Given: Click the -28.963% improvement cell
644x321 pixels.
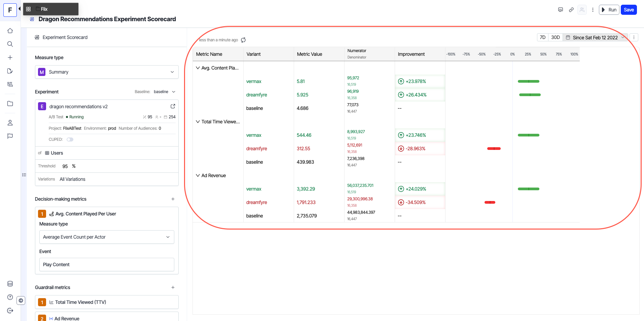Looking at the screenshot, I should 420,149.
